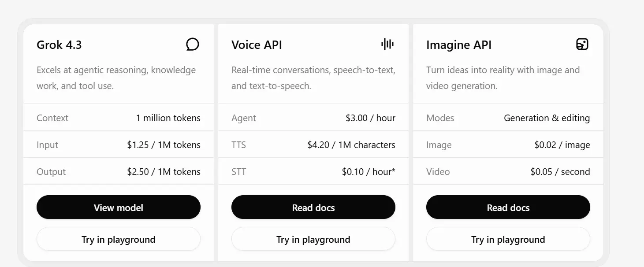The image size is (644, 267).
Task: Select the Voice API heading
Action: (257, 45)
